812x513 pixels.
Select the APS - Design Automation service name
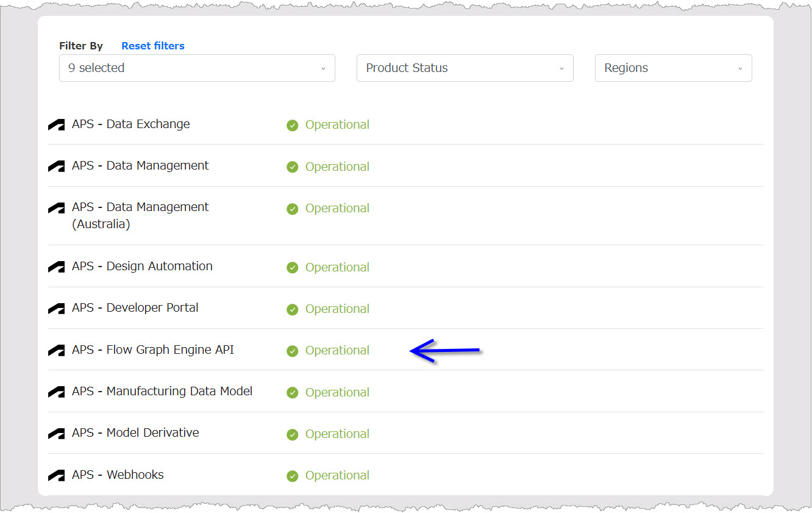(142, 266)
